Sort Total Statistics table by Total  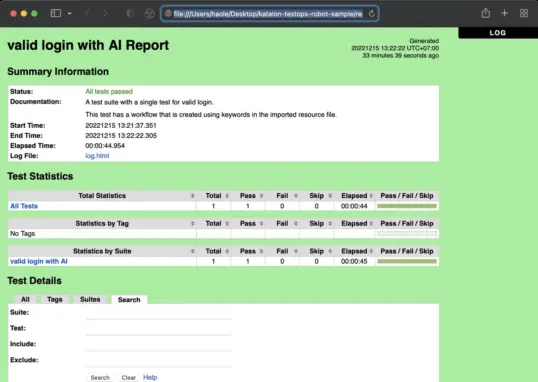213,196
